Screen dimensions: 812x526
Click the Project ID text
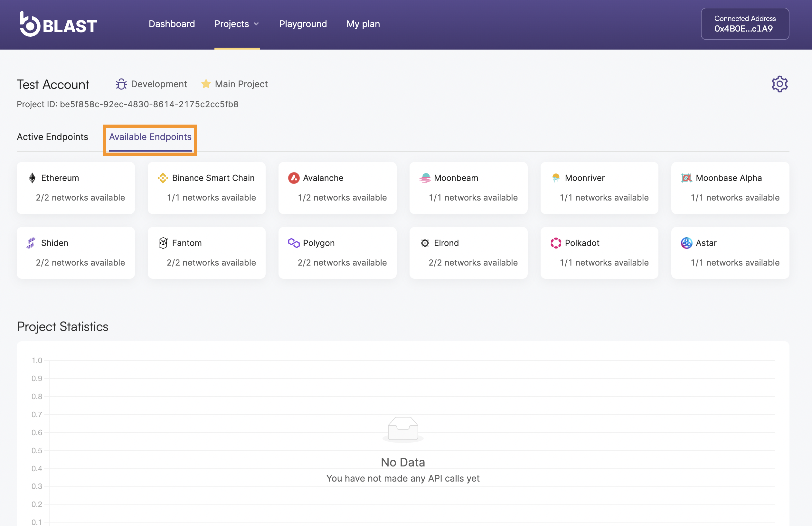pos(127,104)
